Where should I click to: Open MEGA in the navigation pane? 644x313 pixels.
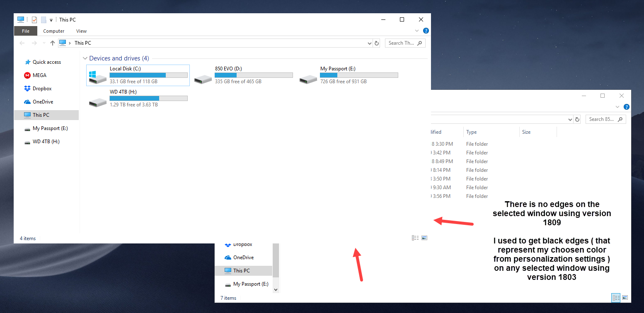click(39, 75)
